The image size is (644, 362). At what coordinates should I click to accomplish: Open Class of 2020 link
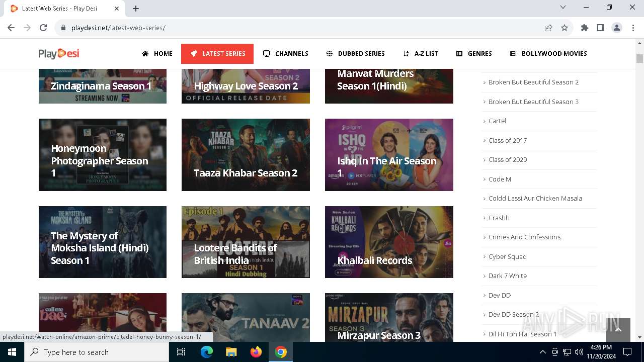point(508,159)
